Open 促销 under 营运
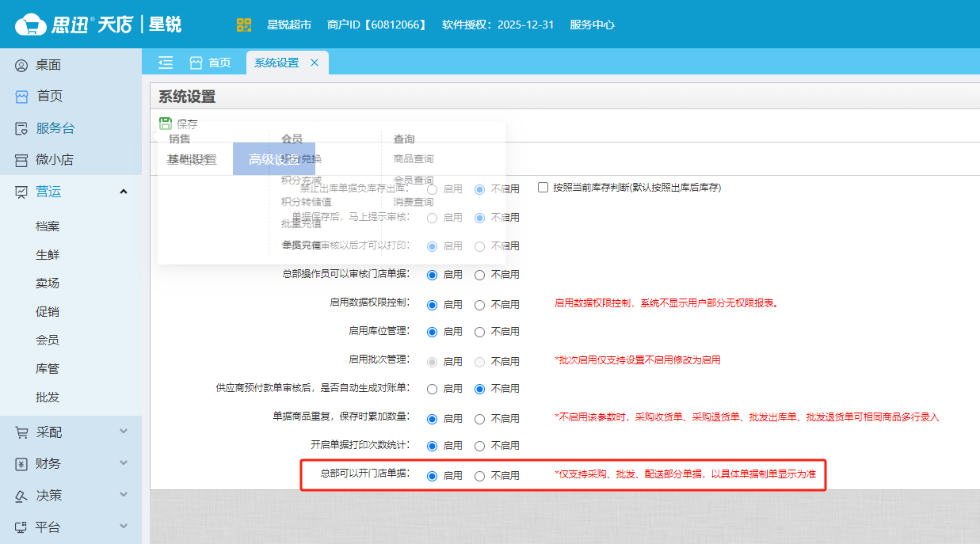Screen dimensions: 980x544 [48, 312]
